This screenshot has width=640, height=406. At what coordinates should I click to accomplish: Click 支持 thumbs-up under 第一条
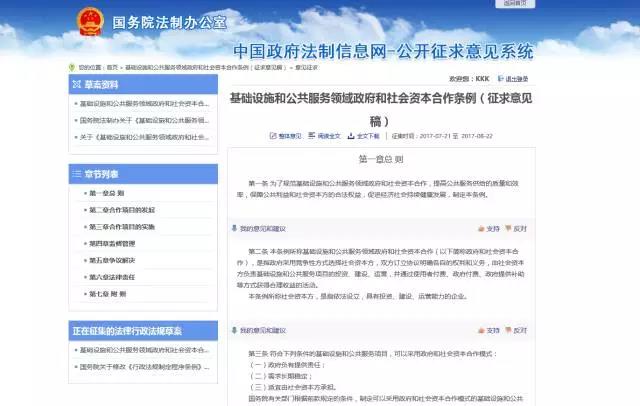coord(491,229)
